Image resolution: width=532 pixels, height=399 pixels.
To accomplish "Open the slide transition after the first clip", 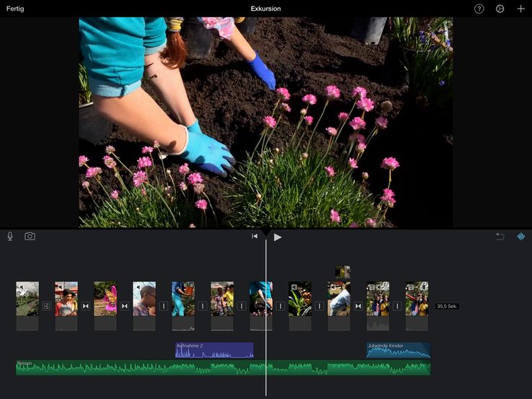I will tap(47, 307).
